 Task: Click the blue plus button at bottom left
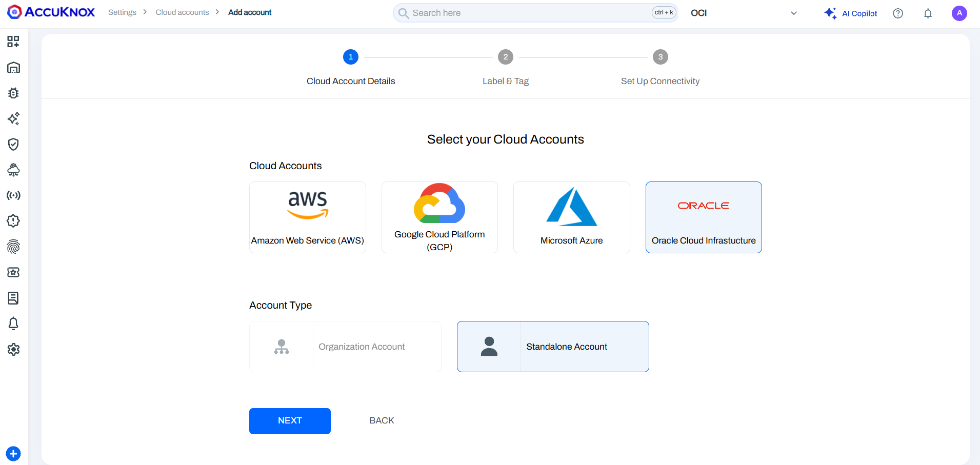13,454
